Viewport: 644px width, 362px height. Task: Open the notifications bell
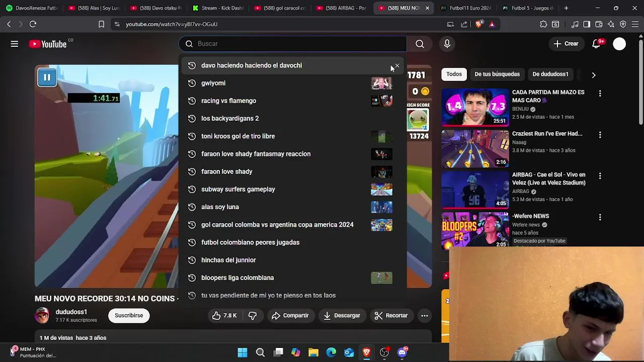click(x=596, y=44)
